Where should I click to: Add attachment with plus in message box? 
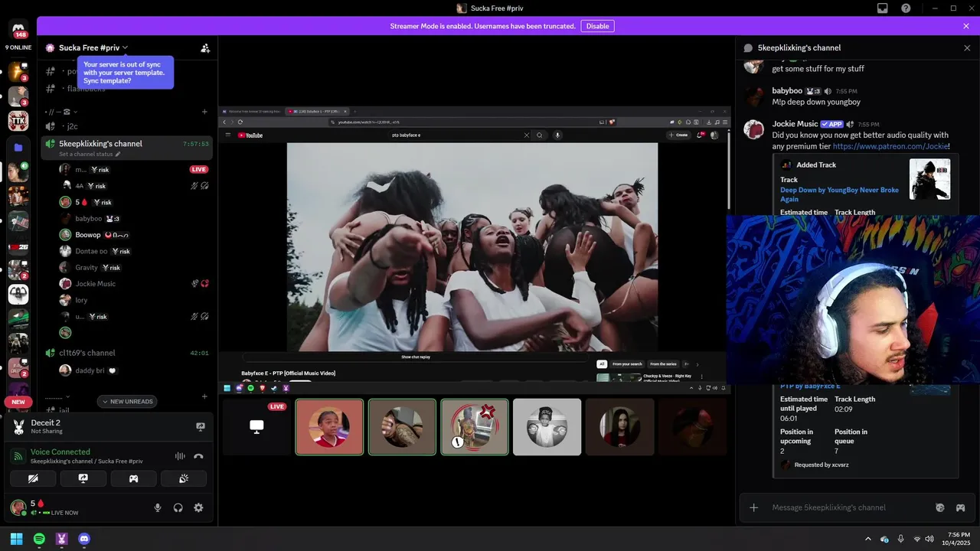754,507
